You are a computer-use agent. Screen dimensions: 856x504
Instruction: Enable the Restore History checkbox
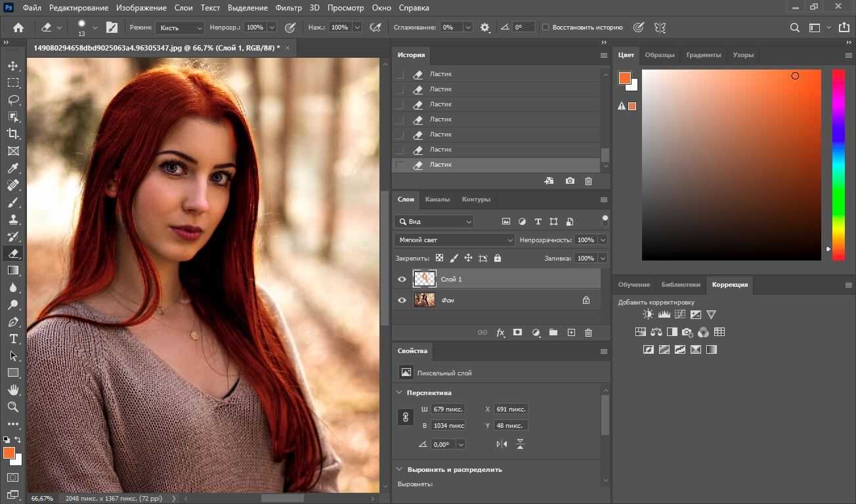point(546,28)
